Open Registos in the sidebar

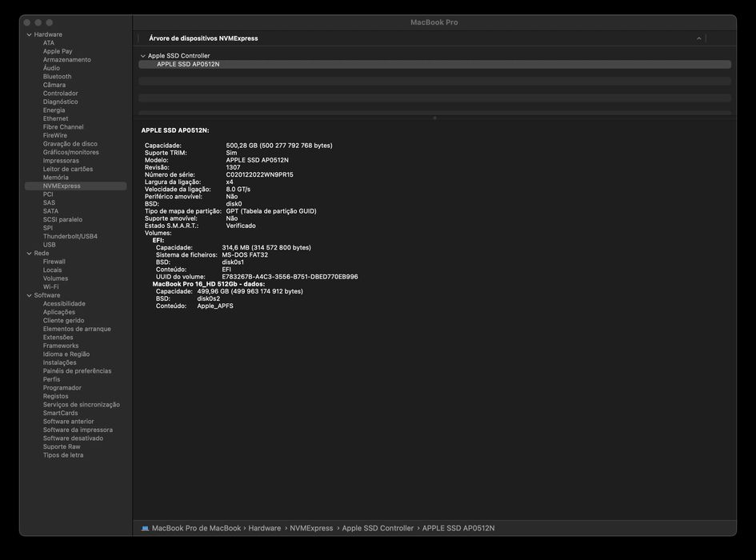pyautogui.click(x=55, y=397)
